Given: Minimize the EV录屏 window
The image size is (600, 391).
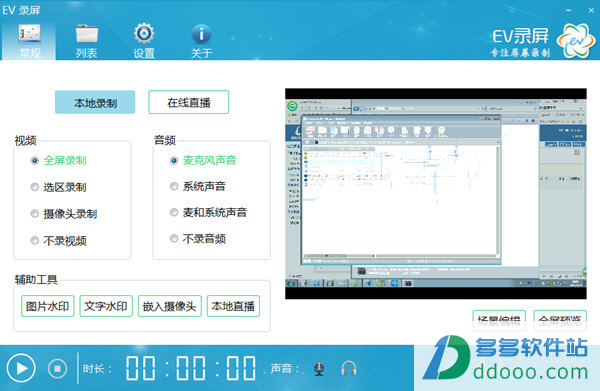Looking at the screenshot, I should [x=569, y=10].
